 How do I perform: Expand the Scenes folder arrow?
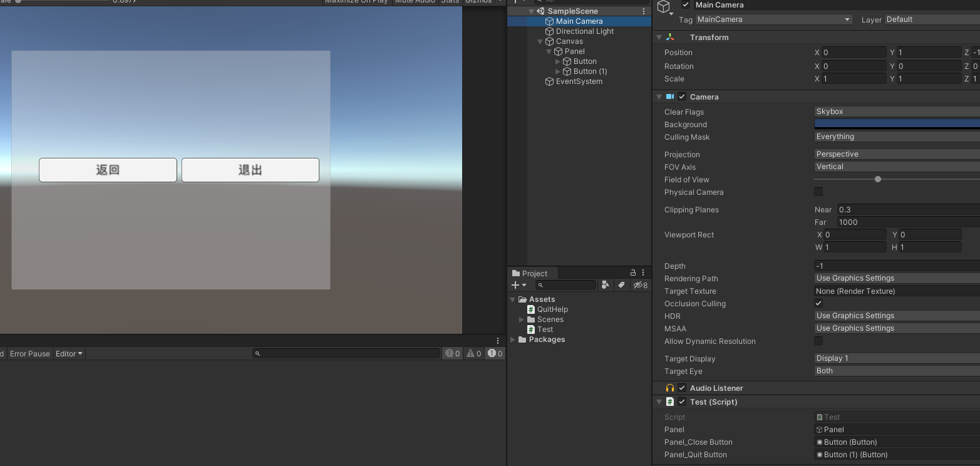(522, 319)
